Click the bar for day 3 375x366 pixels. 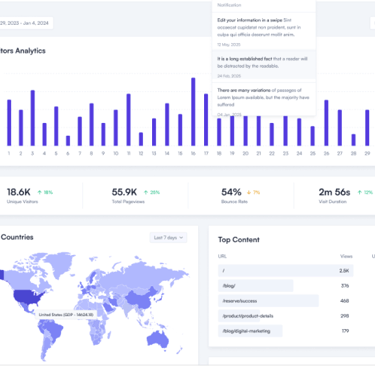click(33, 118)
